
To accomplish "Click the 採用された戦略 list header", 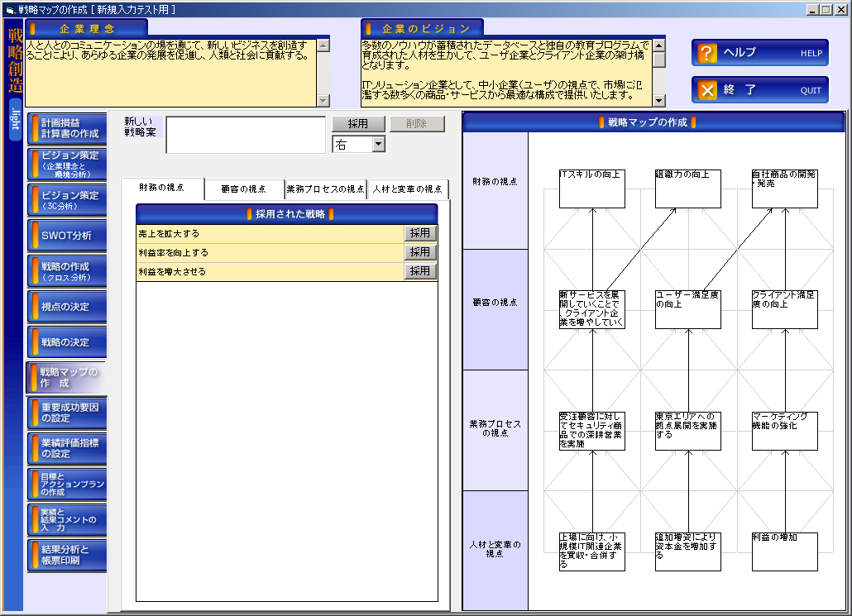I will 287,214.
